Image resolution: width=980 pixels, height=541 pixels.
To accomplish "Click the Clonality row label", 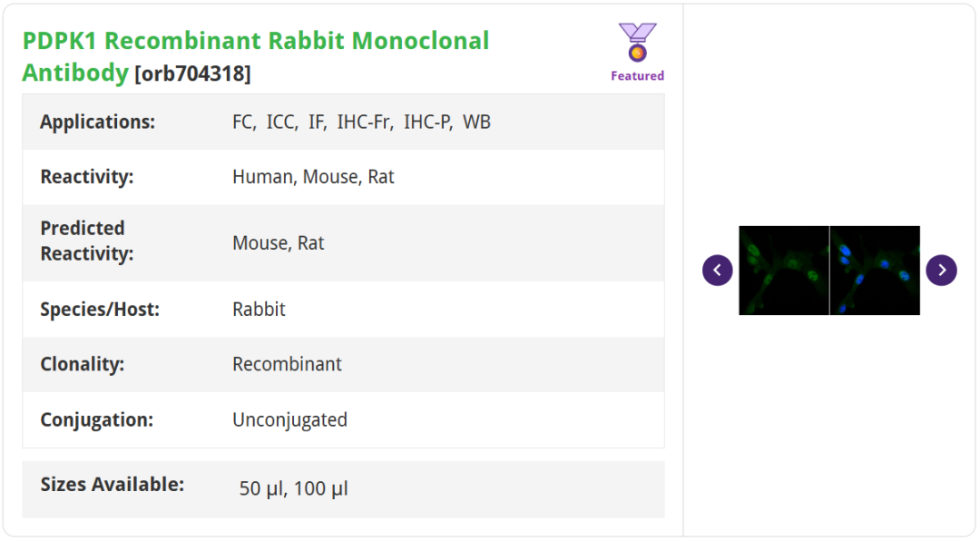I will [82, 365].
